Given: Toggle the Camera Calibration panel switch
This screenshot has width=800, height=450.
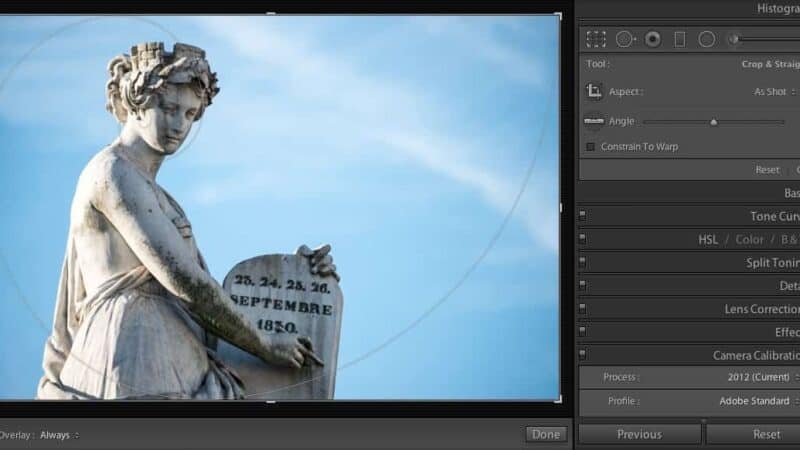Looking at the screenshot, I should coord(582,354).
